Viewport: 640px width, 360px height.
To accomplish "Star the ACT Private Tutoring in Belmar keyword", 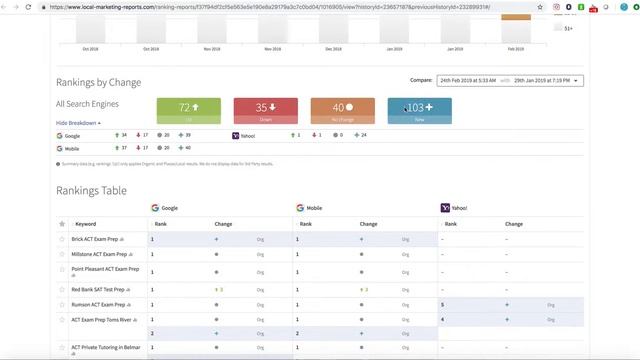I will (62, 347).
